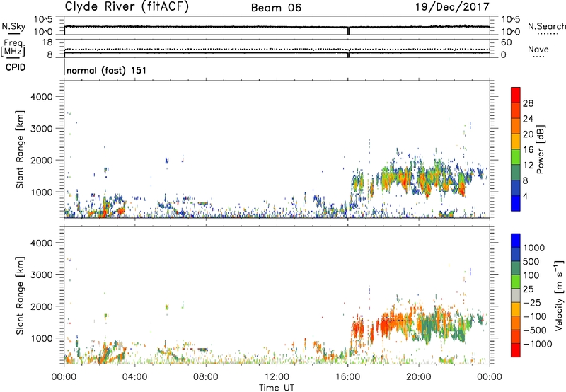The image size is (566, 392).
Task: Click the 'Freq. [MHz]' label
Action: tap(14, 47)
